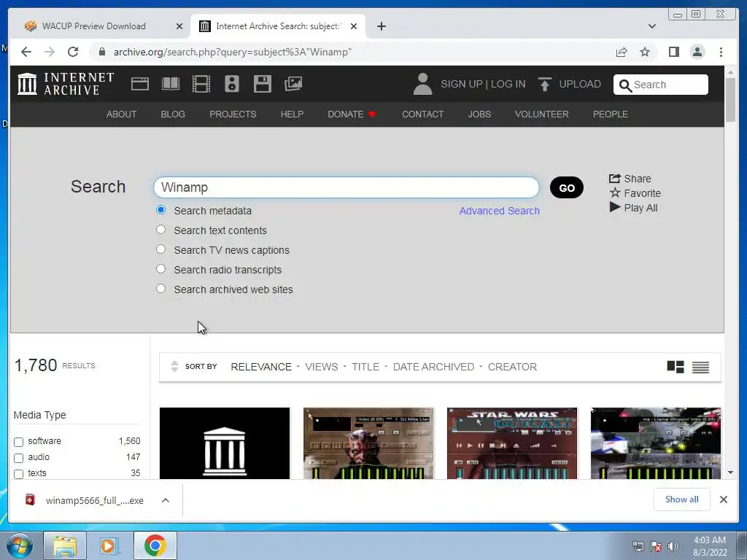Reload the current page

tap(73, 52)
